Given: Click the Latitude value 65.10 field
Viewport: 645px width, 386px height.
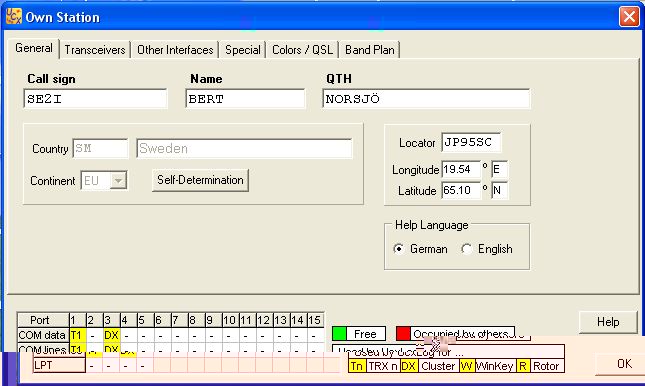Looking at the screenshot, I should (461, 190).
